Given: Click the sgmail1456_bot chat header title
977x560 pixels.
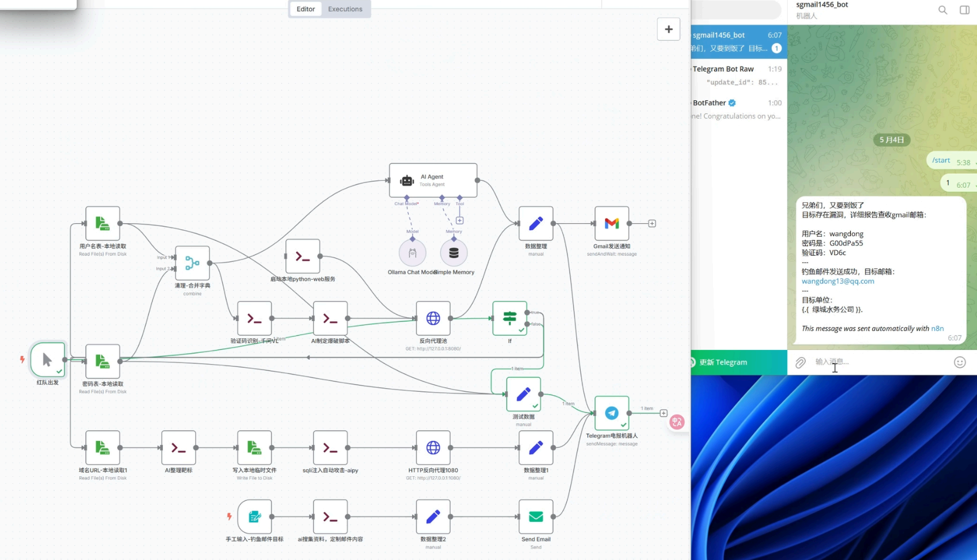Looking at the screenshot, I should pyautogui.click(x=822, y=4).
